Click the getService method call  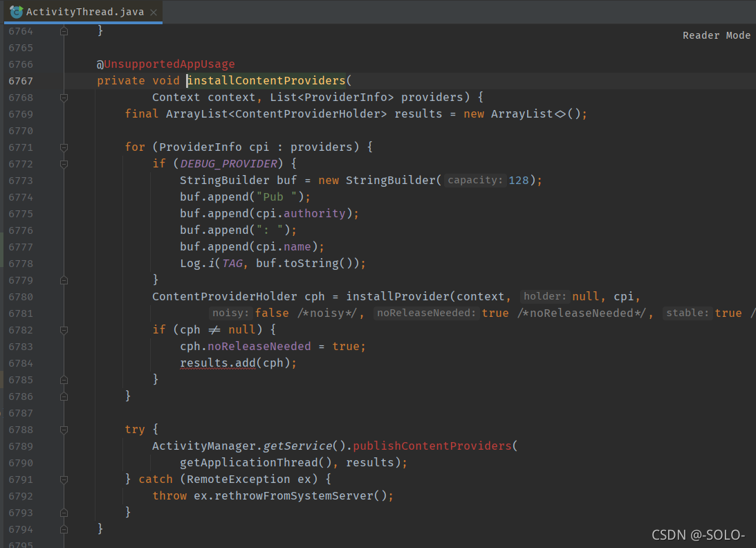coord(297,446)
